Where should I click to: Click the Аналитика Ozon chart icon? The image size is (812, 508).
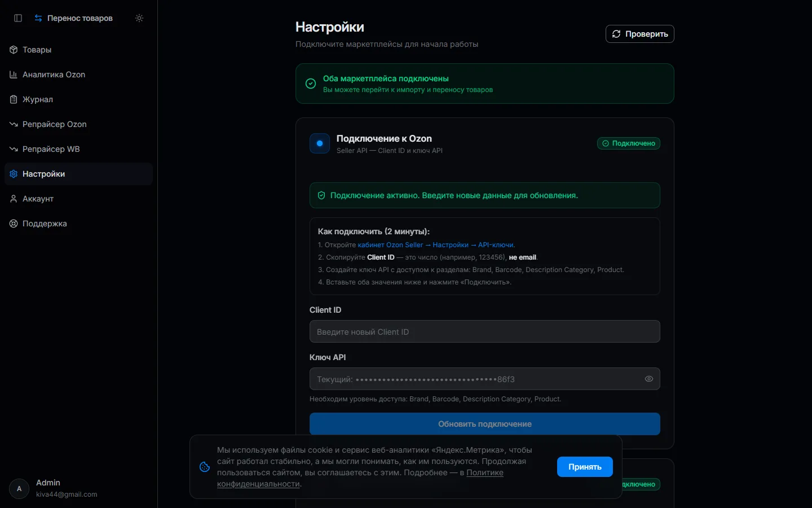click(14, 75)
